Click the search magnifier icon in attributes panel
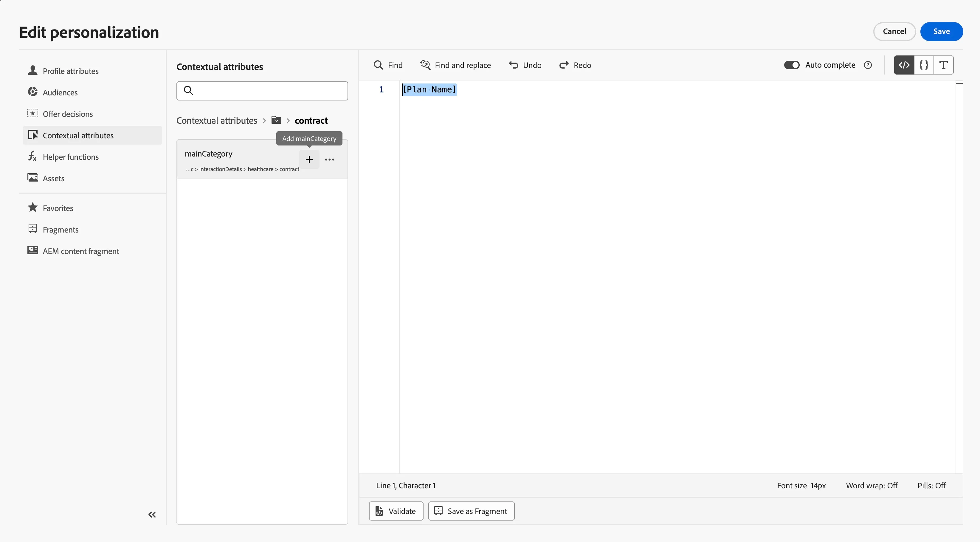 coord(188,91)
